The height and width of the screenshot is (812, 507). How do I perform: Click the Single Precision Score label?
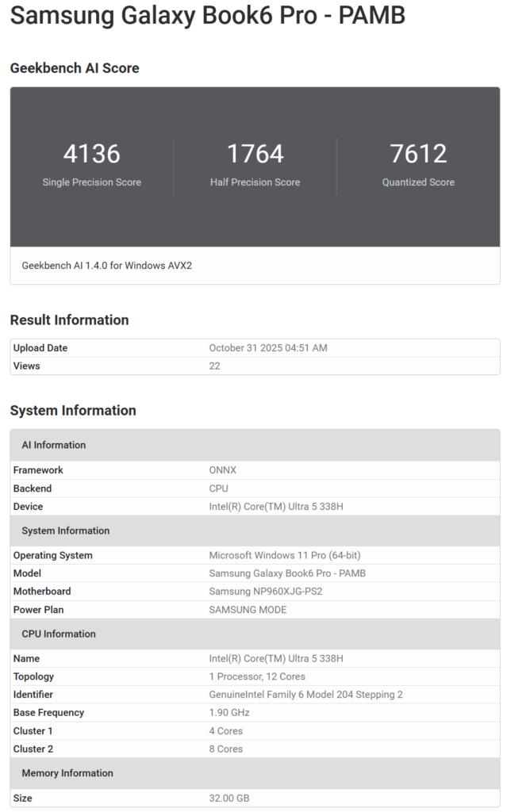(92, 182)
